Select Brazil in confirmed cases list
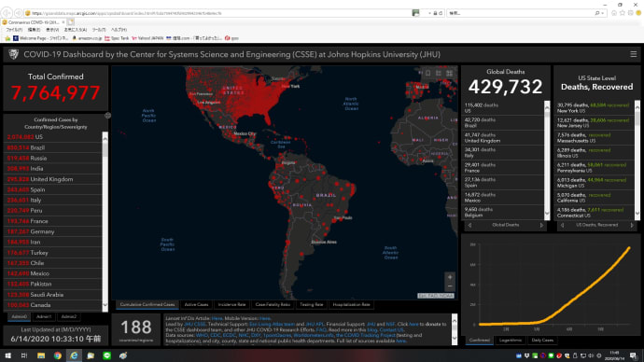Image resolution: width=644 pixels, height=362 pixels. click(x=52, y=147)
